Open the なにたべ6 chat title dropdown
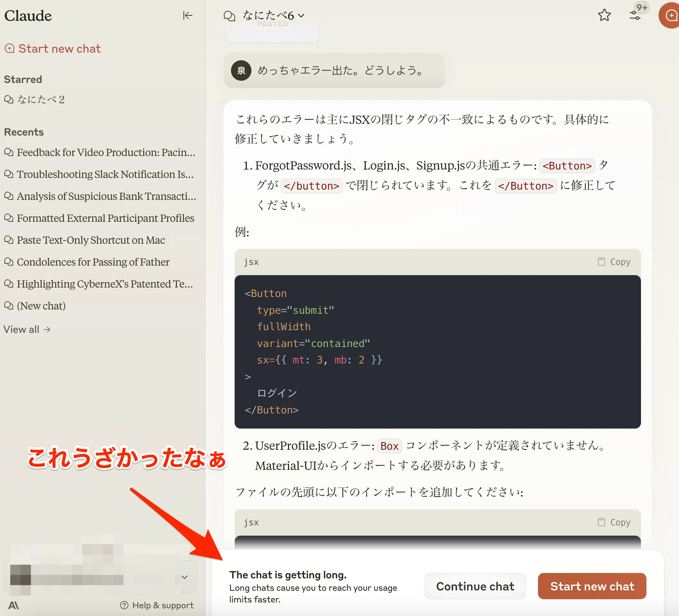This screenshot has width=679, height=616. coord(273,16)
